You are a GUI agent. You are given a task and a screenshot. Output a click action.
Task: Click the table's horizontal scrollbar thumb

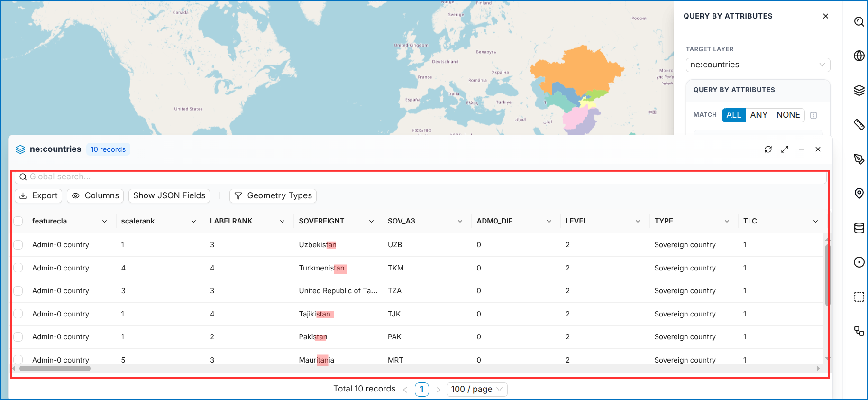pyautogui.click(x=55, y=369)
